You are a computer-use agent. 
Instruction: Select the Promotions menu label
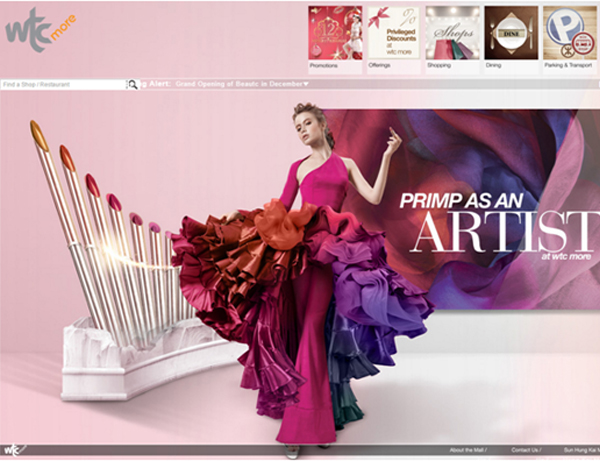324,66
